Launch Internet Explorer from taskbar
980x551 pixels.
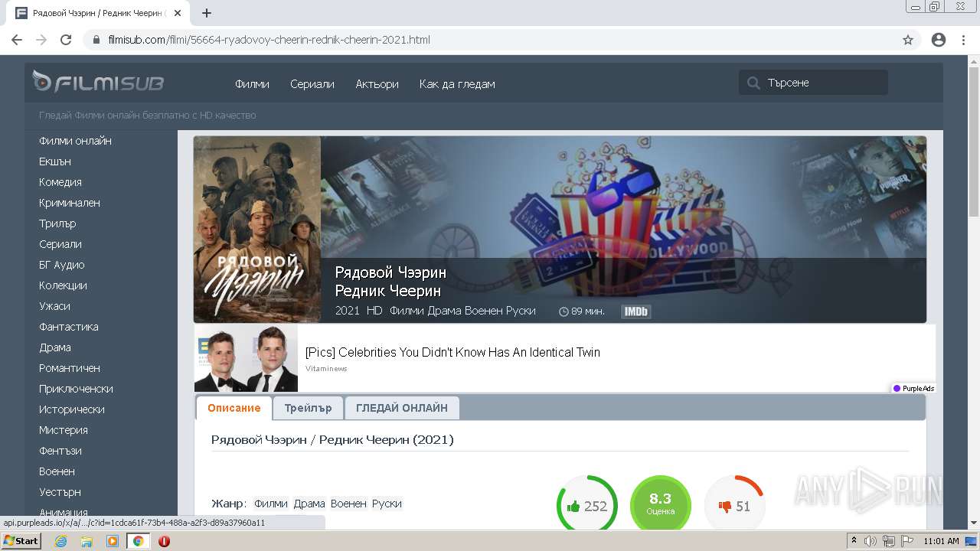pyautogui.click(x=60, y=541)
